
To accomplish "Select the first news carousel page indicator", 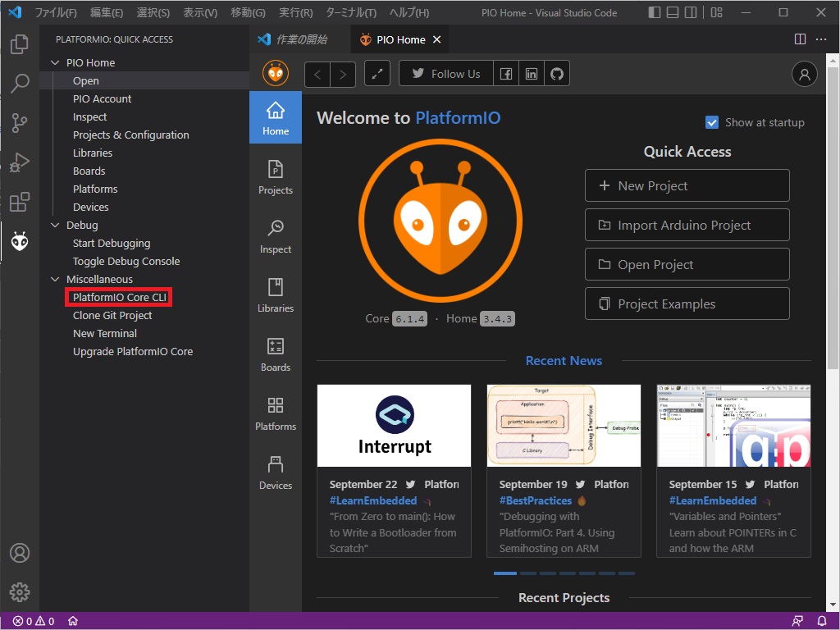I will pos(505,573).
